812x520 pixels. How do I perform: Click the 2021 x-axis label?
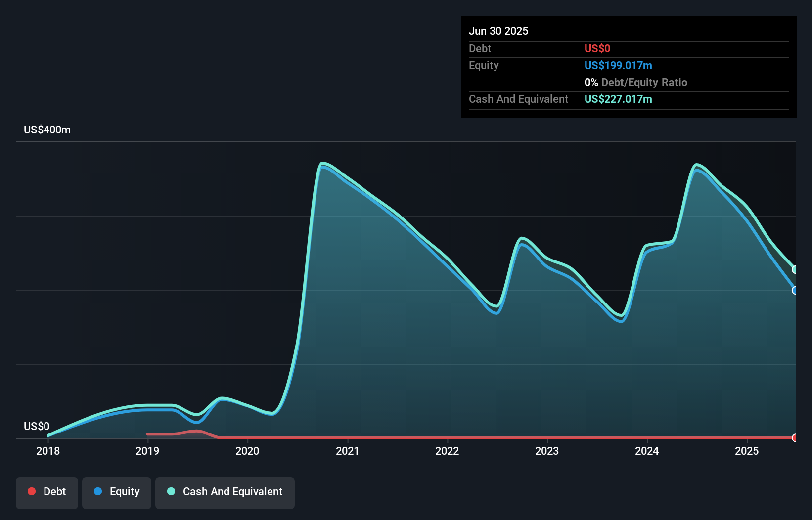click(x=347, y=451)
